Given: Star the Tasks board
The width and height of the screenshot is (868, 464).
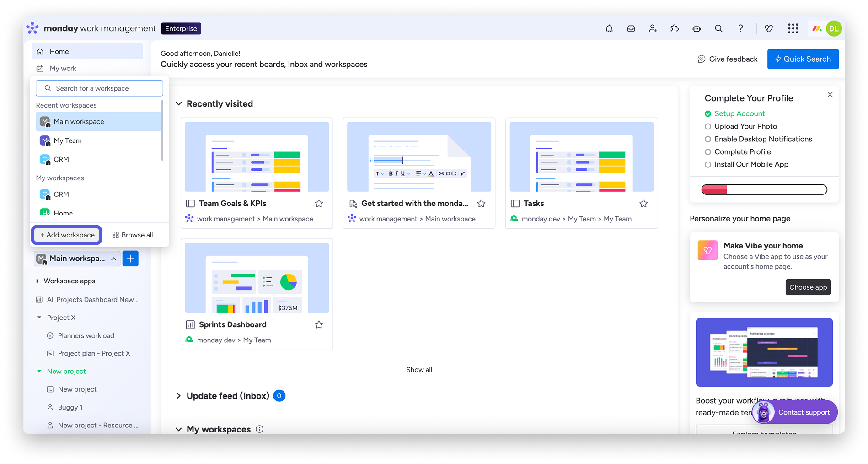Looking at the screenshot, I should [x=643, y=204].
